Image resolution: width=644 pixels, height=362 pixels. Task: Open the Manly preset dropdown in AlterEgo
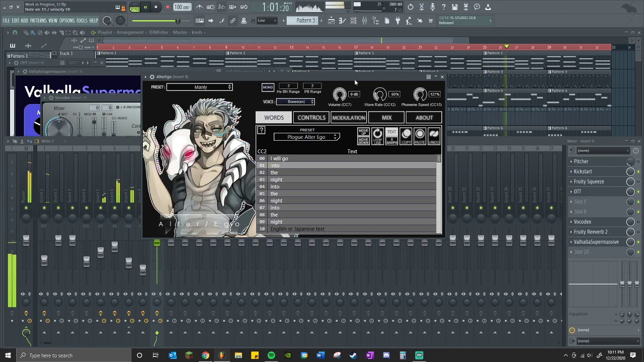tap(200, 87)
